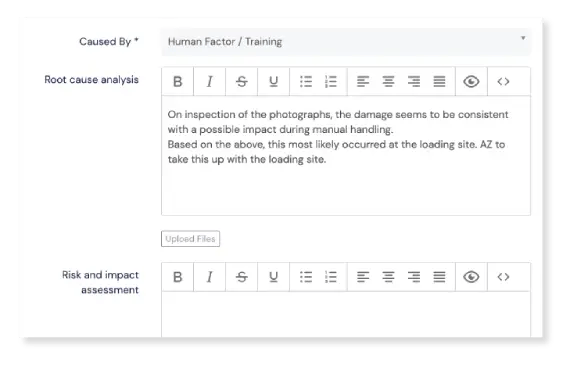570x369 pixels.
Task: Switch Root cause analysis to code view
Action: pyautogui.click(x=503, y=81)
